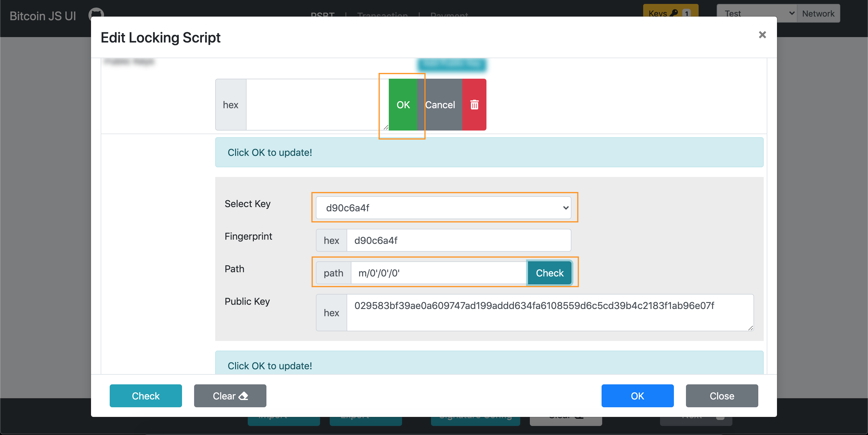Cancel the public key edit
The width and height of the screenshot is (868, 435).
pyautogui.click(x=440, y=105)
